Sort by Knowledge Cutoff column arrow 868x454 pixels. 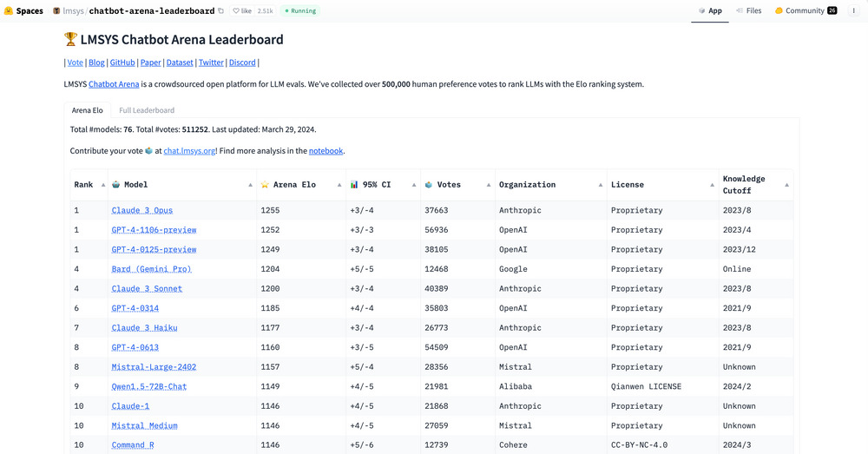coord(786,185)
